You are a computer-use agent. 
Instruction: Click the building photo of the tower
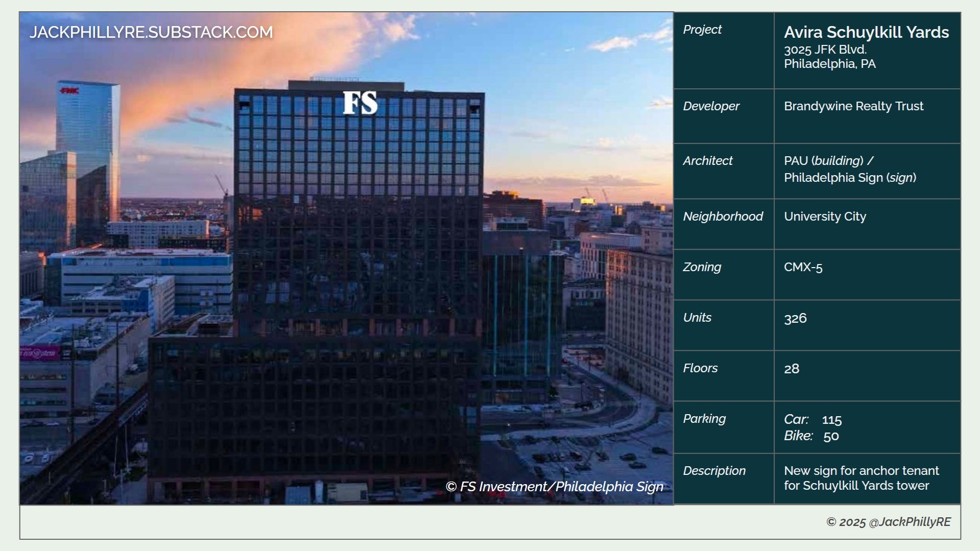(346, 258)
